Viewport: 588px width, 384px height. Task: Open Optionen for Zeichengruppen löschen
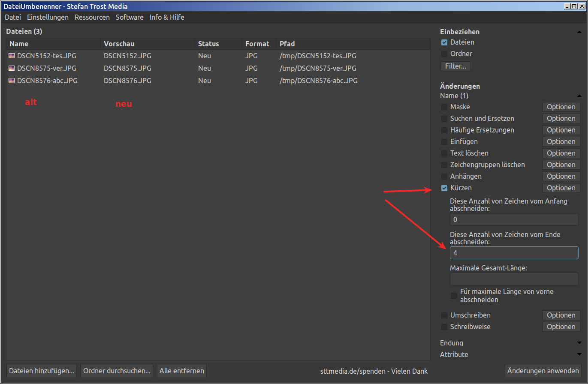[561, 165]
